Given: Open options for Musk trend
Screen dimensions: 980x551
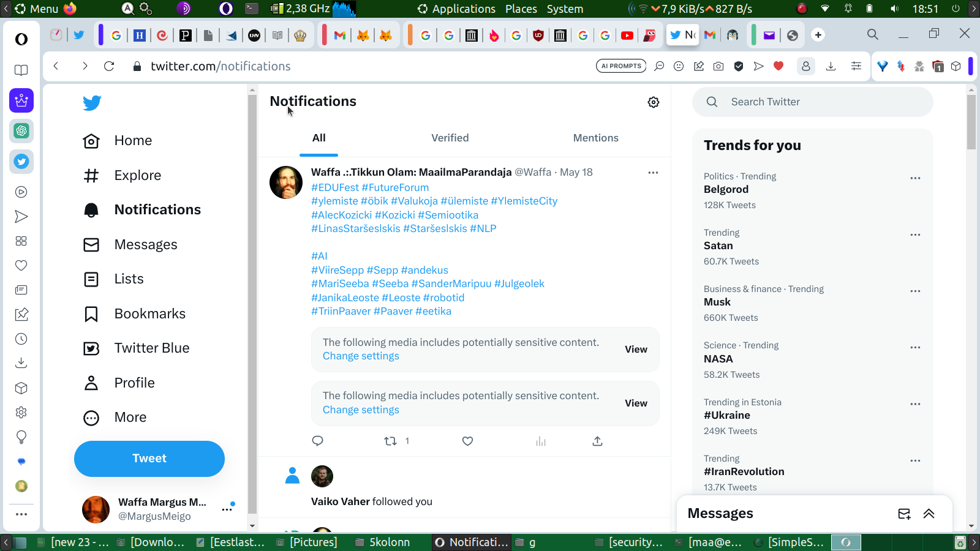Looking at the screenshot, I should point(916,291).
